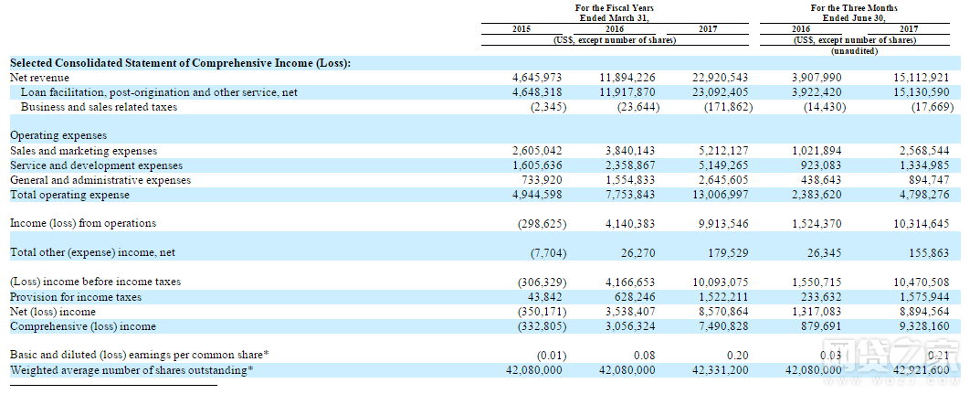The height and width of the screenshot is (394, 980).
Task: Select the Income (loss) from operations label
Action: (82, 223)
